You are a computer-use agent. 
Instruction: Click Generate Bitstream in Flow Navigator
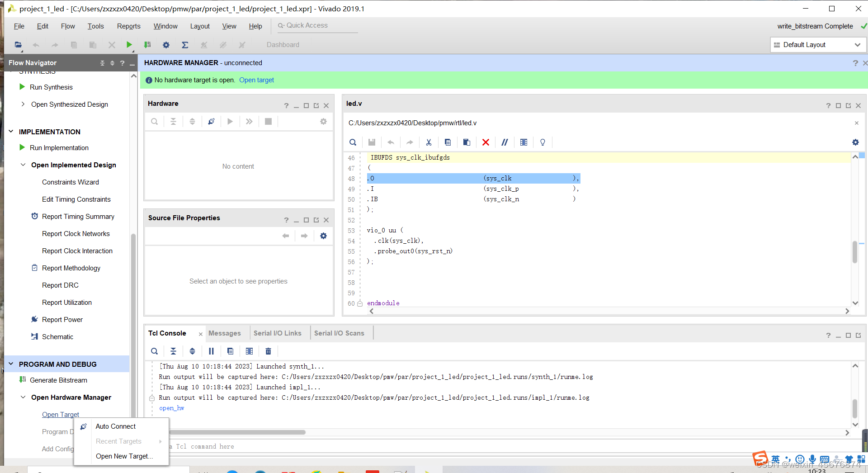click(x=58, y=380)
